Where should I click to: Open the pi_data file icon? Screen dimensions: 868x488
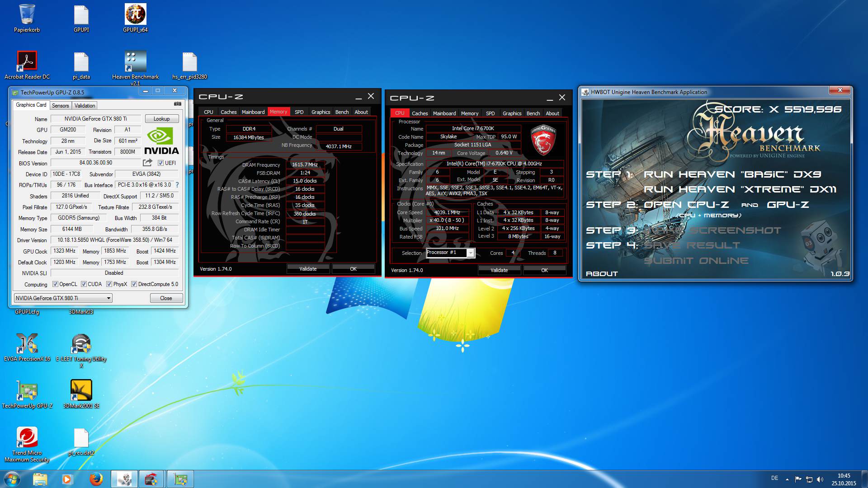[x=81, y=65]
